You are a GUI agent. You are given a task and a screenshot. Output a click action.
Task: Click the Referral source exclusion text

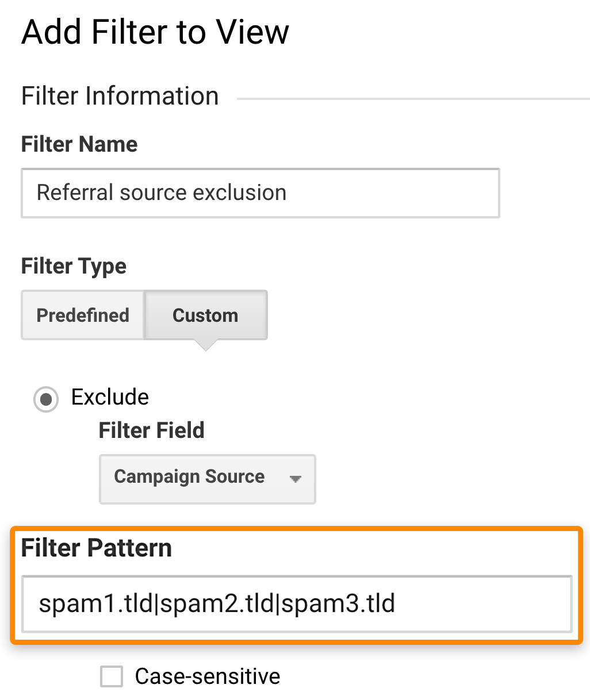(x=161, y=193)
